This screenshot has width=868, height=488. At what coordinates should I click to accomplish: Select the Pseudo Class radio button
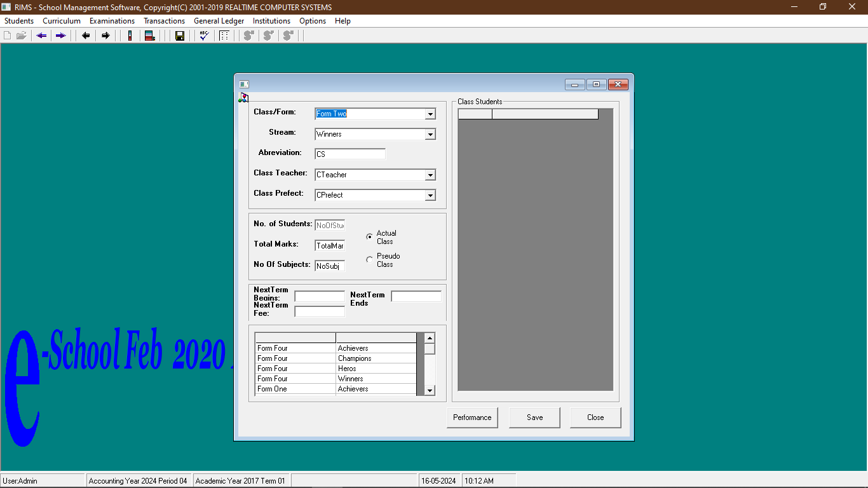coord(370,260)
